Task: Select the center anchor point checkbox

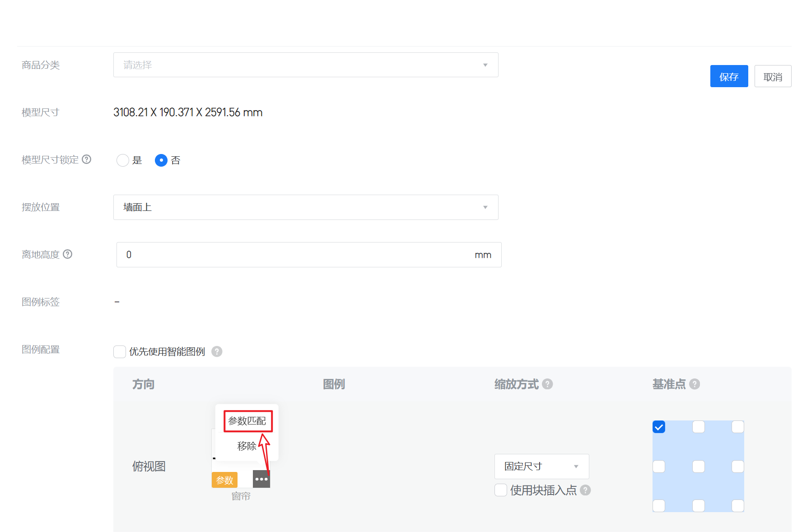Action: coord(698,466)
